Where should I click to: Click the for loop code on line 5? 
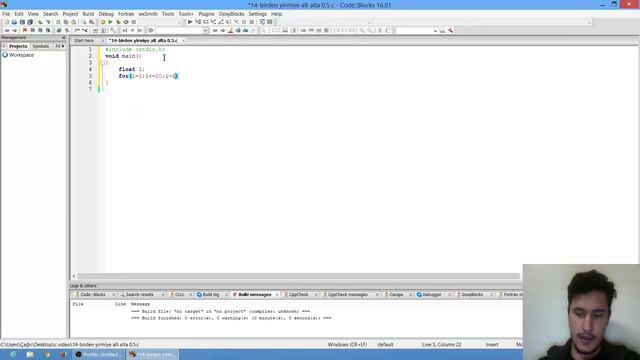pos(149,76)
